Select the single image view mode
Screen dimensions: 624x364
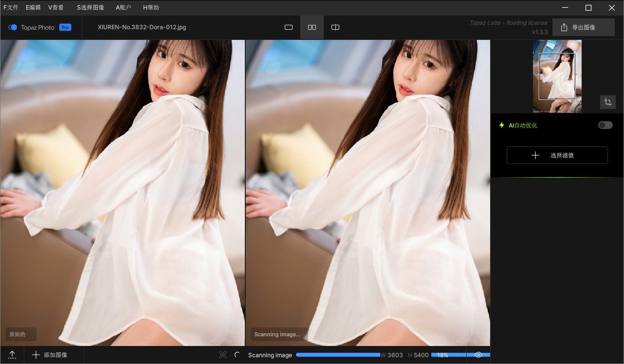pos(289,27)
